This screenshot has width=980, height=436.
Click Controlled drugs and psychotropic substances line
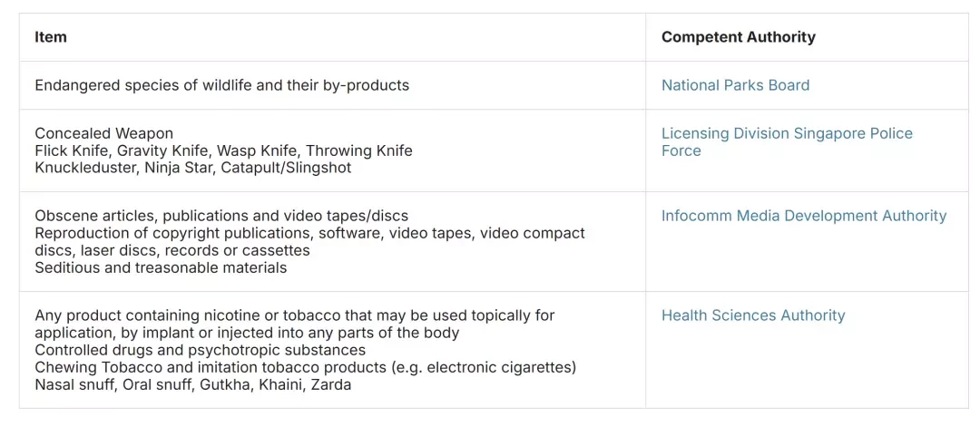(x=200, y=350)
